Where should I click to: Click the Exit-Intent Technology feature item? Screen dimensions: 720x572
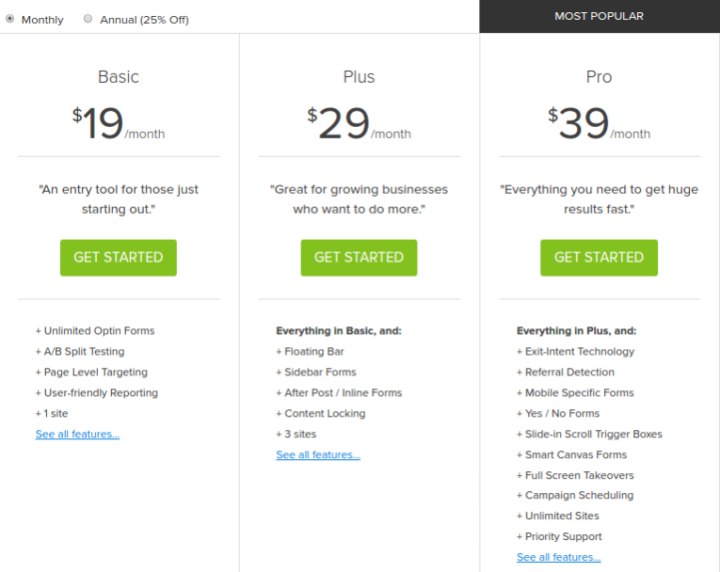click(575, 352)
